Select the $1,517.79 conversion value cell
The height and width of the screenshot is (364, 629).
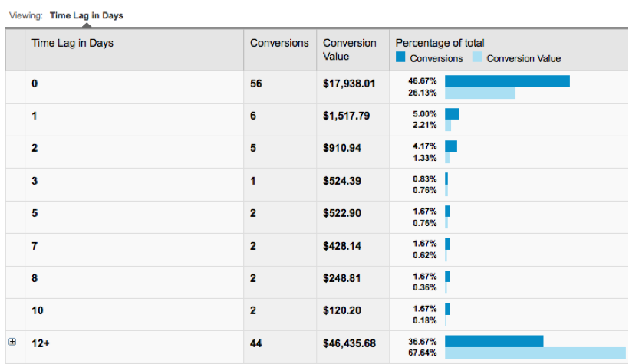(x=346, y=116)
